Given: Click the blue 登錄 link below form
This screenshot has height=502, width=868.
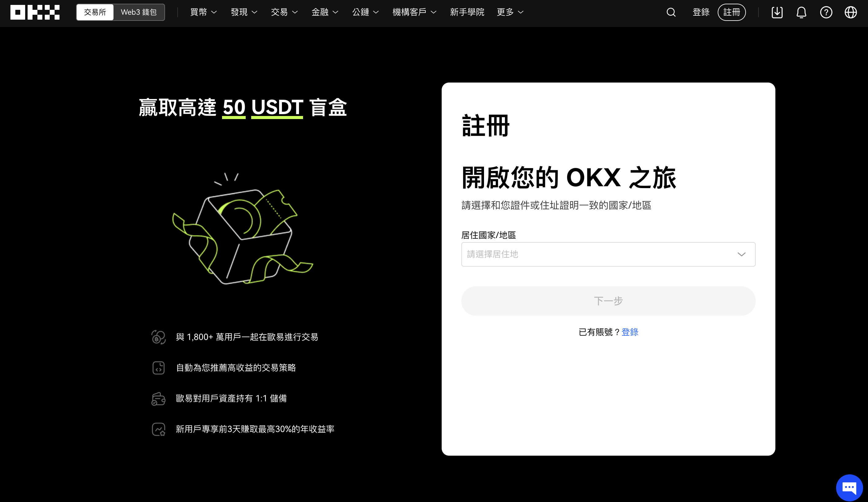Looking at the screenshot, I should pos(630,332).
